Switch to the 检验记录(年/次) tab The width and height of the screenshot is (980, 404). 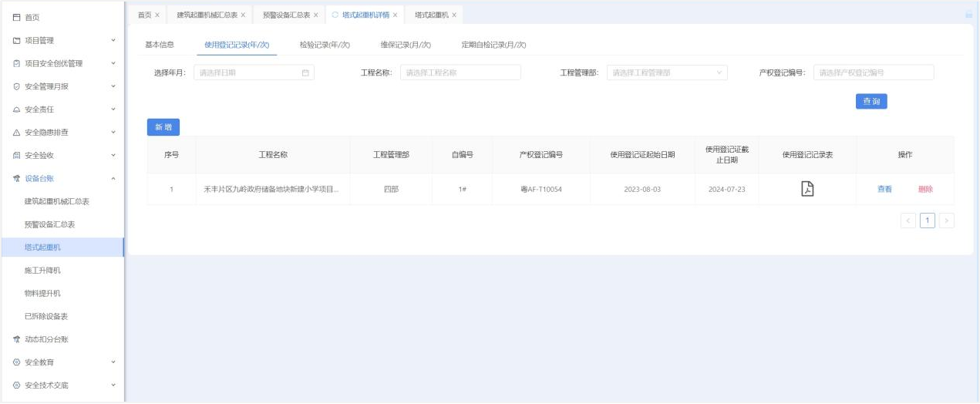tap(325, 45)
